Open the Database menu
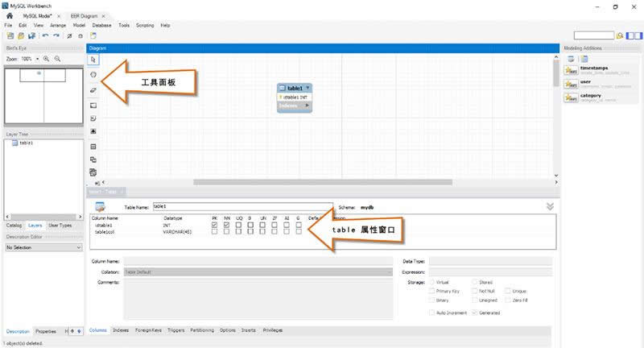The image size is (644, 348). (x=101, y=25)
